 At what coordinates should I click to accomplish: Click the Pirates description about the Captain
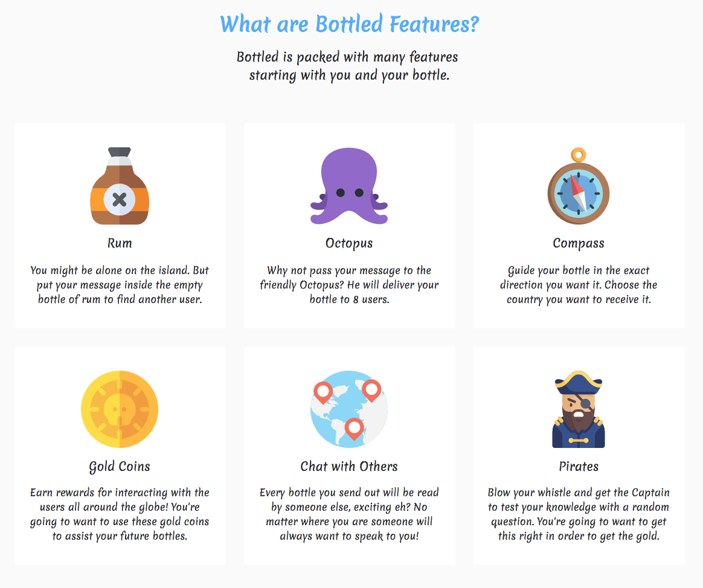click(579, 514)
